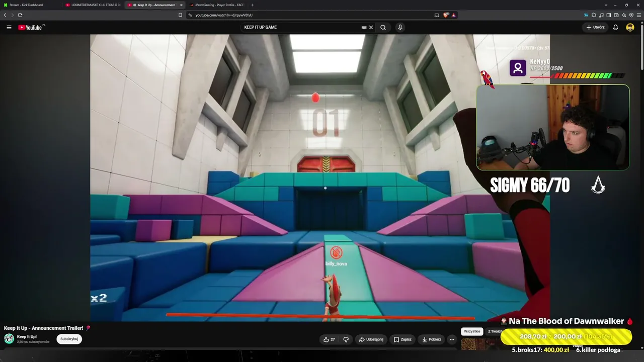This screenshot has height=362, width=644.
Task: Reload the current page
Action: 20,15
